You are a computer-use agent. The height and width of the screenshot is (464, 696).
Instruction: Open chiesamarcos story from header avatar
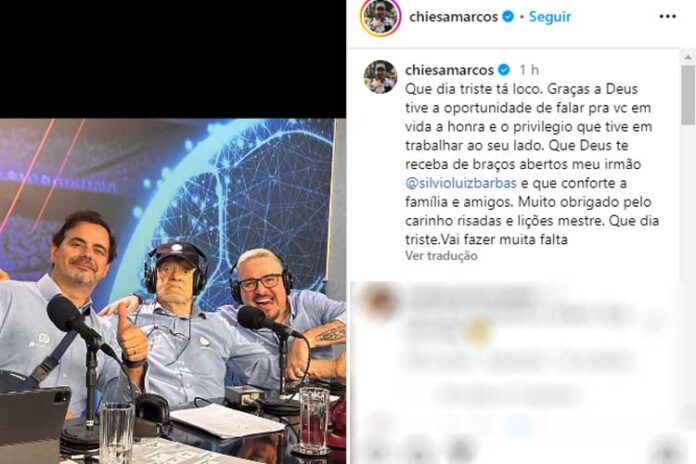(380, 17)
